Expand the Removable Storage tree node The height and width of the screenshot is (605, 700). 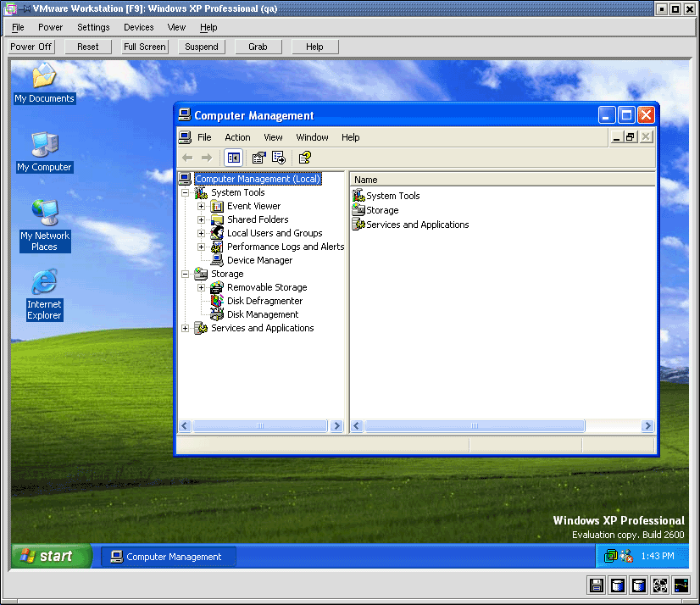202,287
